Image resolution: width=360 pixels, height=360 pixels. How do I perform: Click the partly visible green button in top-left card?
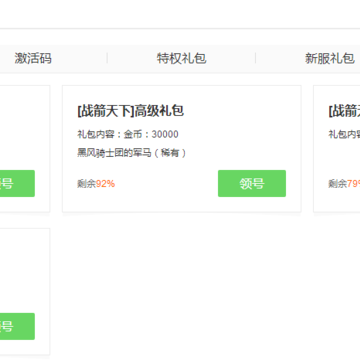click(x=17, y=183)
